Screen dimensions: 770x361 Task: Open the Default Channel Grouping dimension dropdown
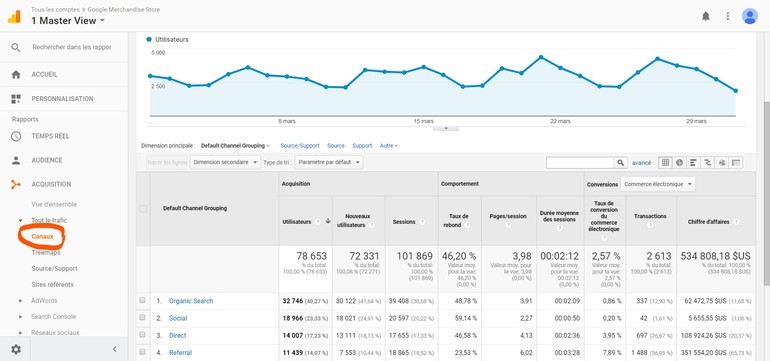(x=235, y=146)
